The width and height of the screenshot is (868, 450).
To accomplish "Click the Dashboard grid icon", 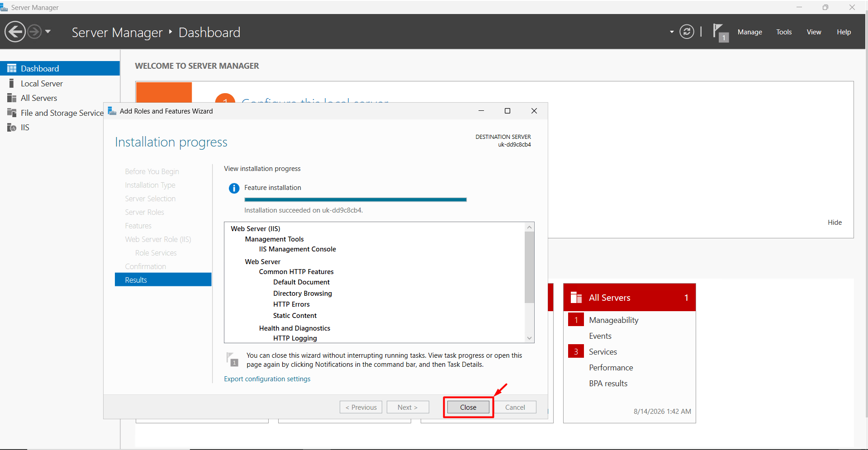I will tap(12, 68).
